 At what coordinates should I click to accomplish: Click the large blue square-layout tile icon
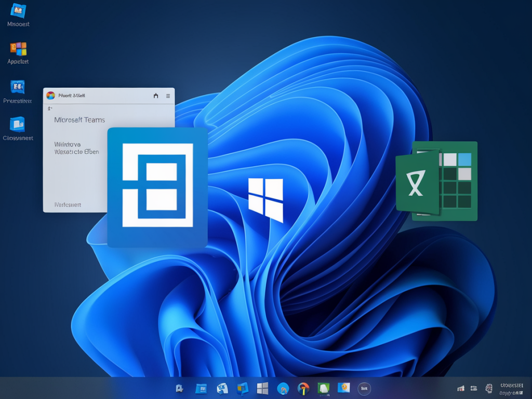pyautogui.click(x=157, y=187)
